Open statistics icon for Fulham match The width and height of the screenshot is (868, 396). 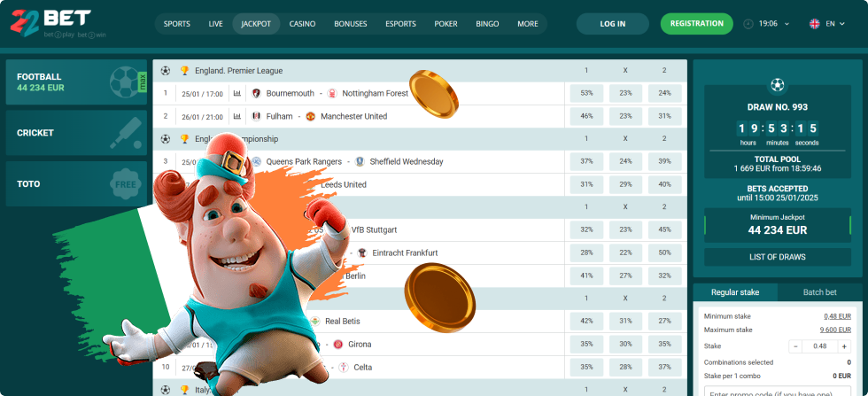pos(237,116)
